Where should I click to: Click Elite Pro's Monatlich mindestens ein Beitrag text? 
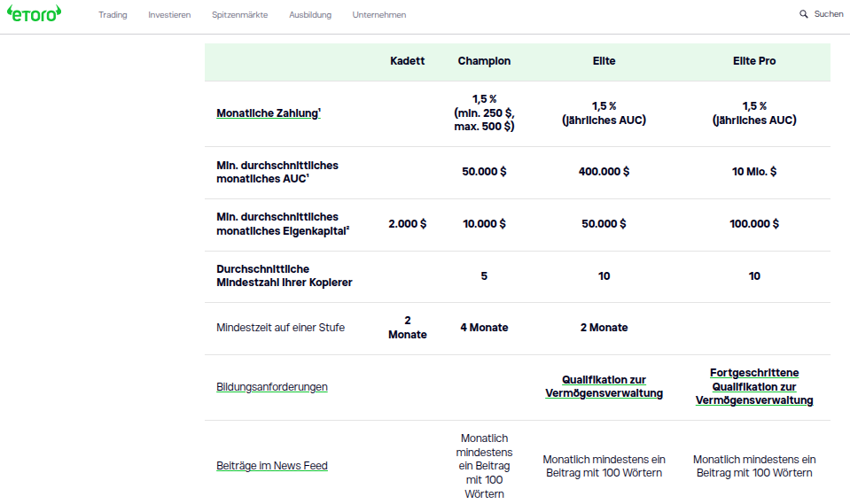click(x=754, y=466)
